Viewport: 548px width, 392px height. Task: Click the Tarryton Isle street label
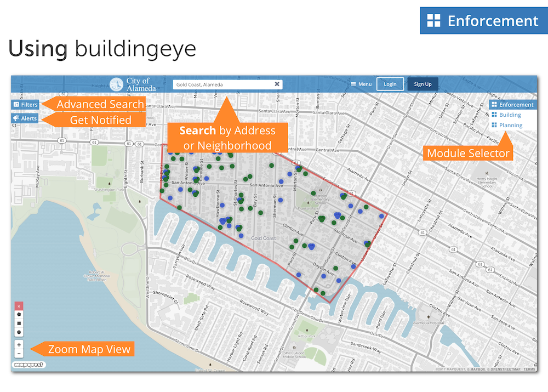click(179, 256)
